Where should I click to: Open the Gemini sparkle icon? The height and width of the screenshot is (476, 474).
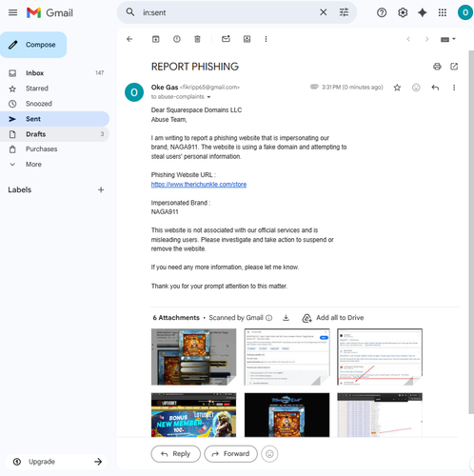pos(423,12)
